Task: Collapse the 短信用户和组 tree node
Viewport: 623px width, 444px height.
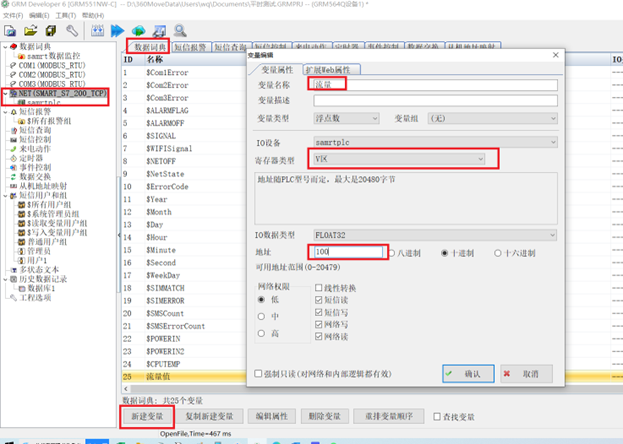Action: pyautogui.click(x=5, y=196)
